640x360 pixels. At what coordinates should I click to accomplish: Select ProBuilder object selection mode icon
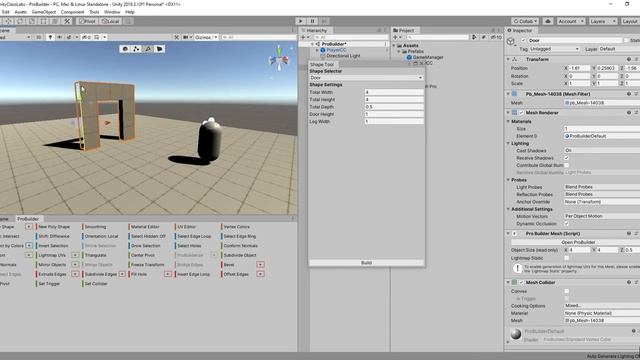[125, 49]
